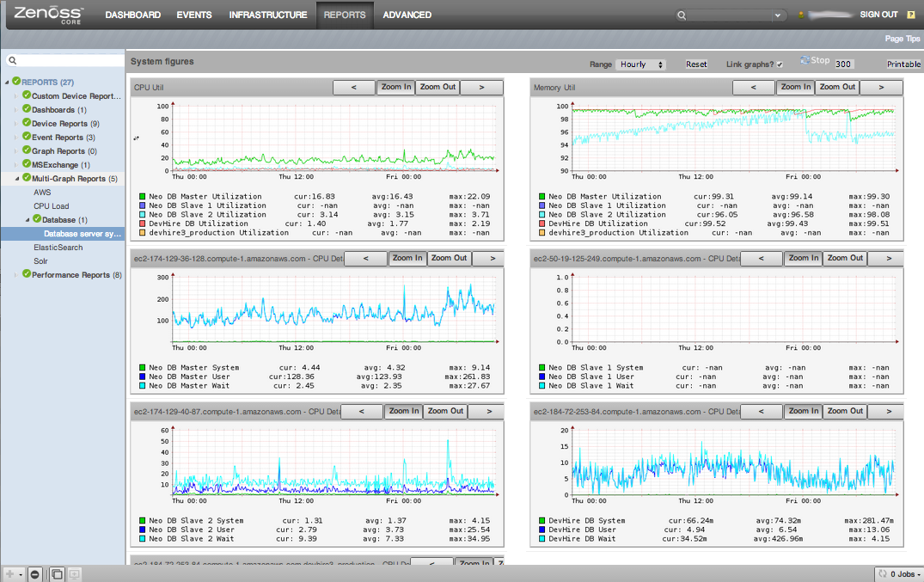This screenshot has height=582, width=924.
Task: Click green check icon beside Device Reports
Action: tap(27, 123)
